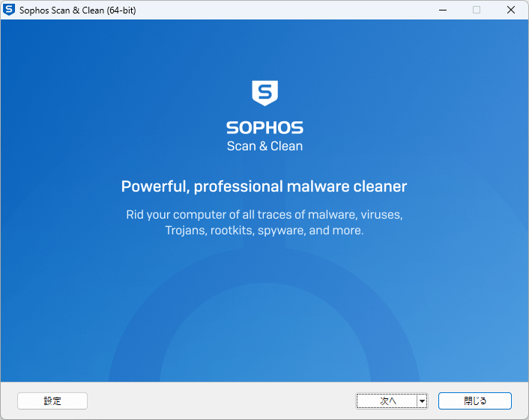Click the SOPHOS wordmark text
Image resolution: width=529 pixels, height=420 pixels.
[x=264, y=128]
